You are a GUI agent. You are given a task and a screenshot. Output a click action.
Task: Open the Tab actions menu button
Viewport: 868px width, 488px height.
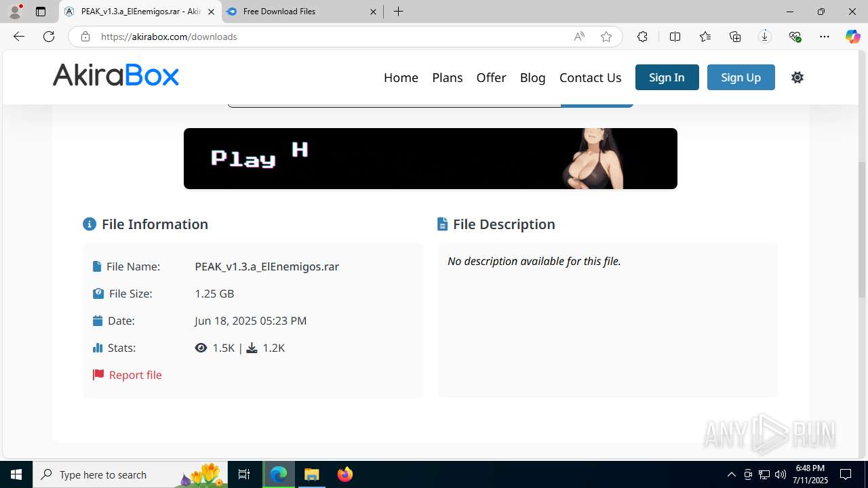41,12
